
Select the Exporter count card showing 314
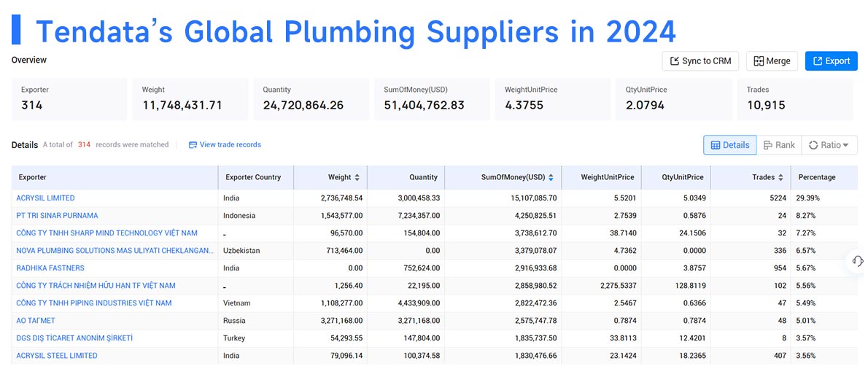coord(69,99)
